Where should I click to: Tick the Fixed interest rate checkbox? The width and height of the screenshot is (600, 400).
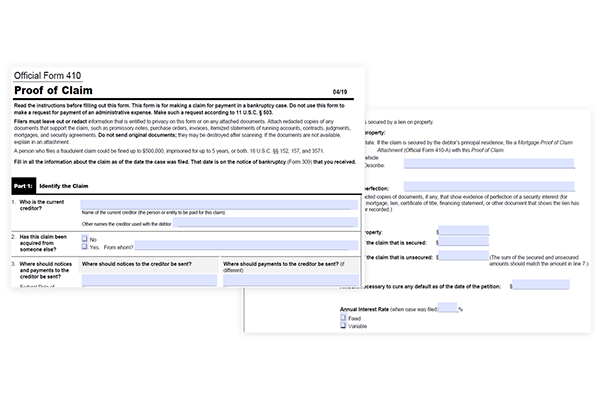coord(343,317)
